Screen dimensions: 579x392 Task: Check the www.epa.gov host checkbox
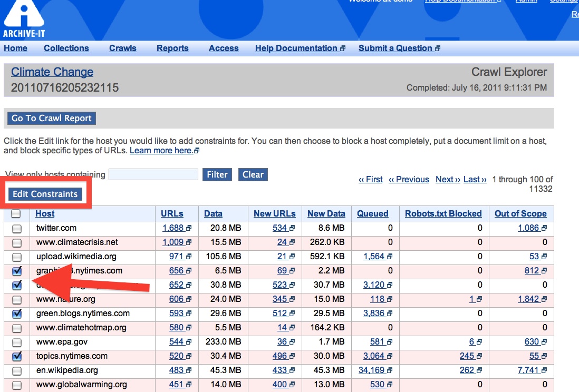tap(17, 342)
